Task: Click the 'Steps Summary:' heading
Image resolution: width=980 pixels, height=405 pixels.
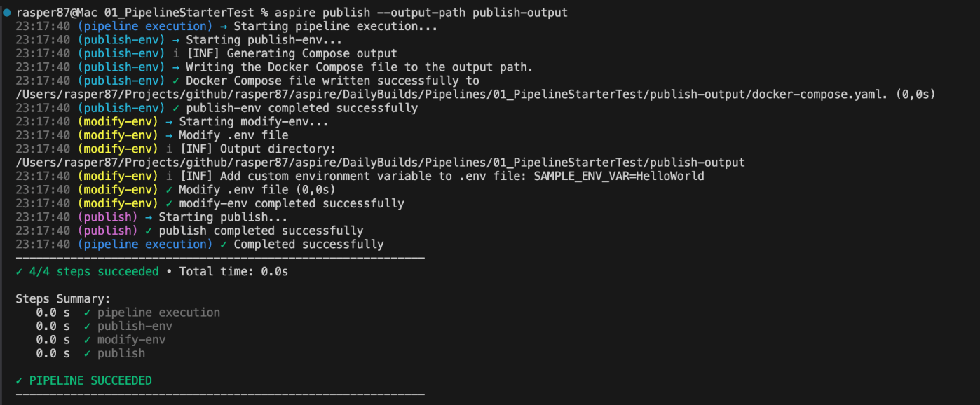Action: pos(63,298)
